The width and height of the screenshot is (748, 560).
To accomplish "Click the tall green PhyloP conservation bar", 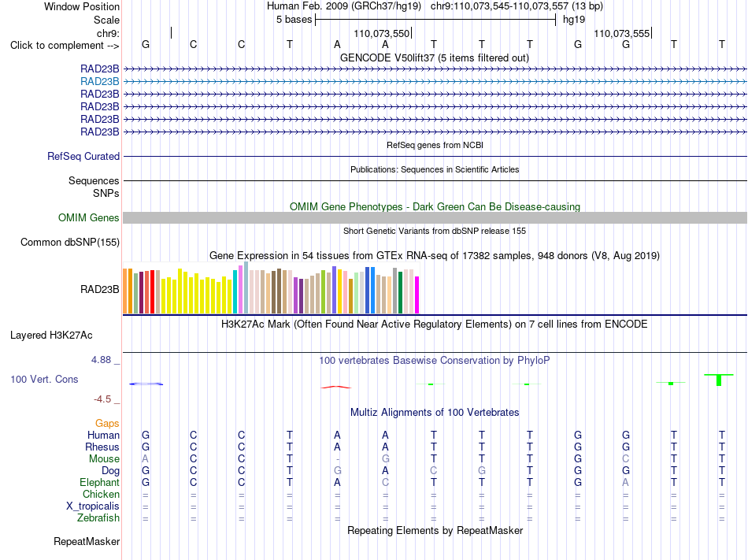I will (719, 380).
